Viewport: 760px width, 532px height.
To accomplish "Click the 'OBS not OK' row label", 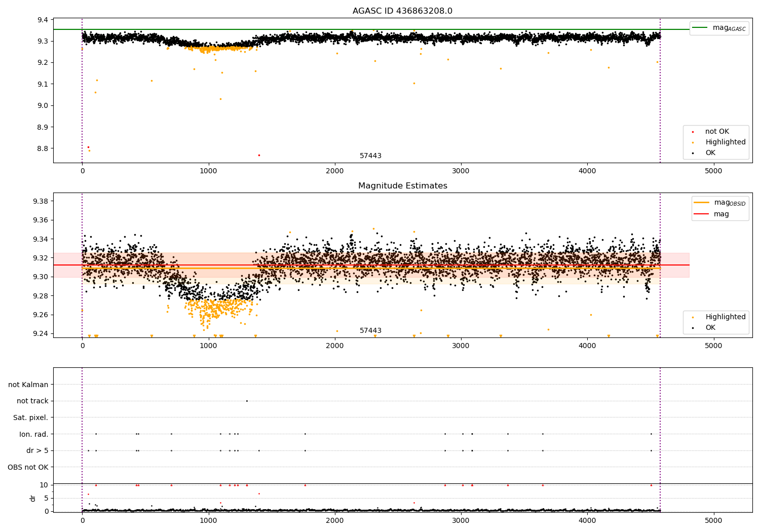I will point(28,467).
